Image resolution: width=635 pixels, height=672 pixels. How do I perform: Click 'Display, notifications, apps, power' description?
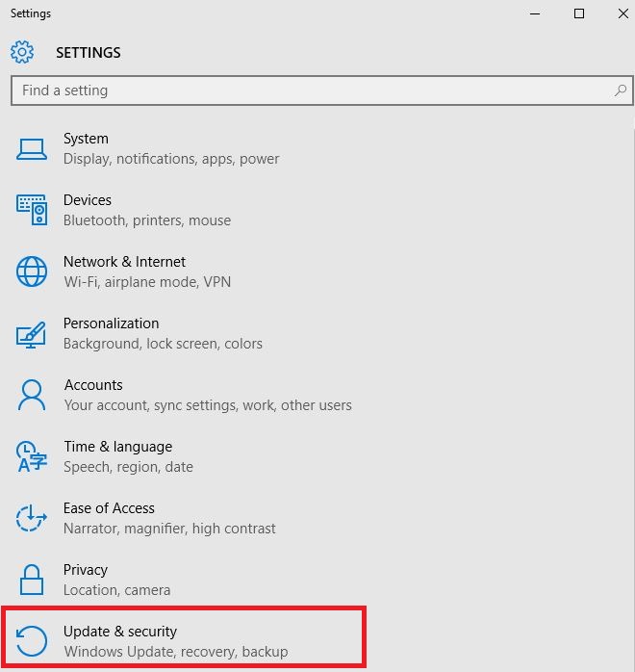(x=171, y=159)
